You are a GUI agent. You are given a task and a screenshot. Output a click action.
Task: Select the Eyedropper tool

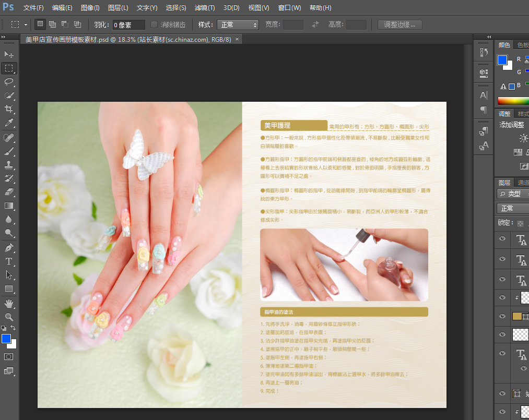coord(9,123)
